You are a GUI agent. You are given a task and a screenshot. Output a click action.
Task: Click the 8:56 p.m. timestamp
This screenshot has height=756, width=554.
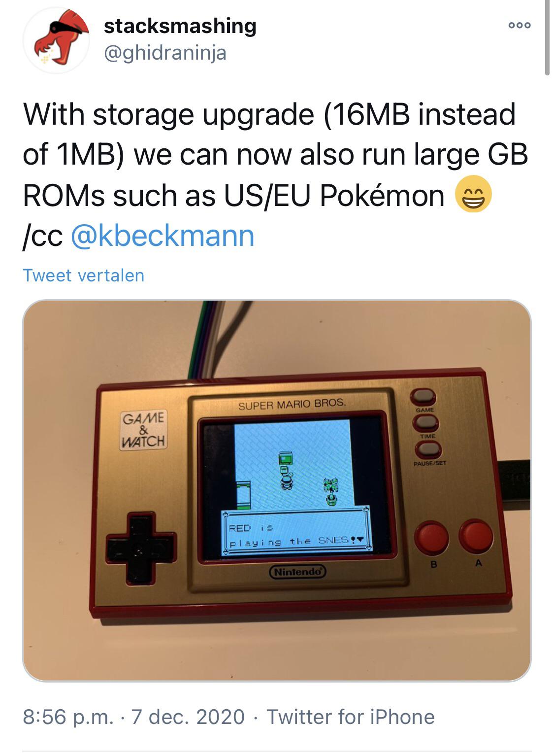click(68, 717)
